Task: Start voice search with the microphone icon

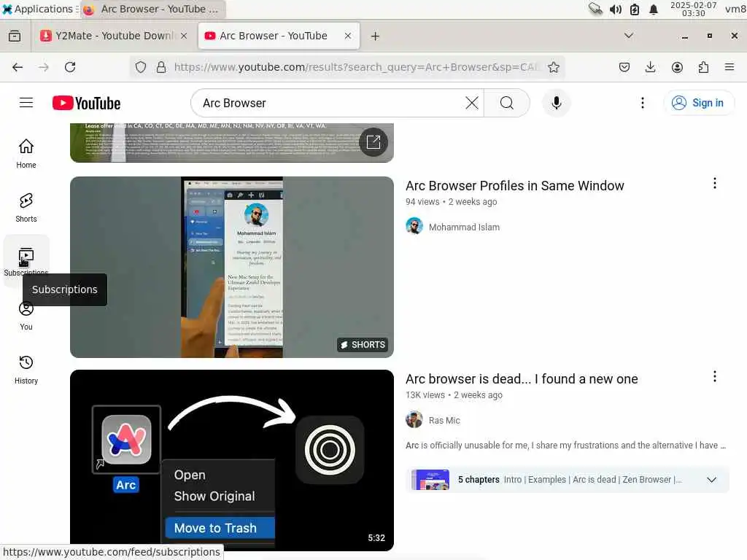Action: tap(556, 103)
